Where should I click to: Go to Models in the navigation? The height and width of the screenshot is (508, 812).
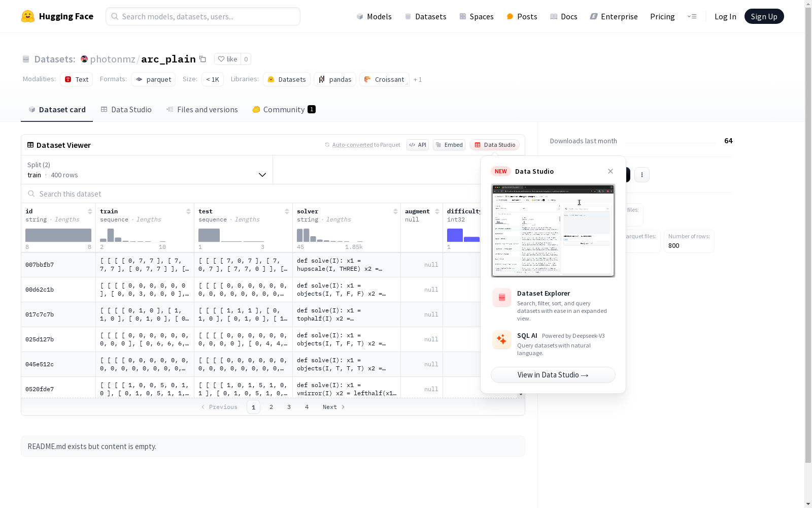[x=374, y=16]
